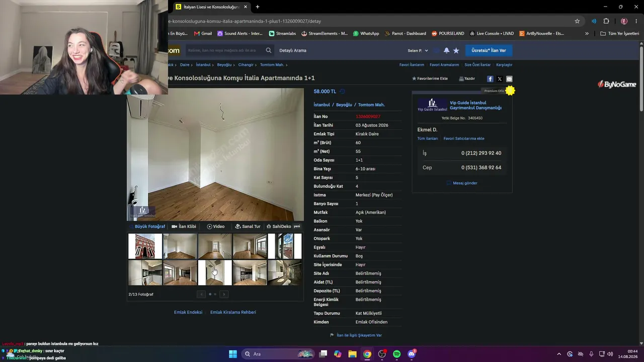Click the search magnifier icon in site header
The width and height of the screenshot is (644, 362).
click(x=269, y=50)
